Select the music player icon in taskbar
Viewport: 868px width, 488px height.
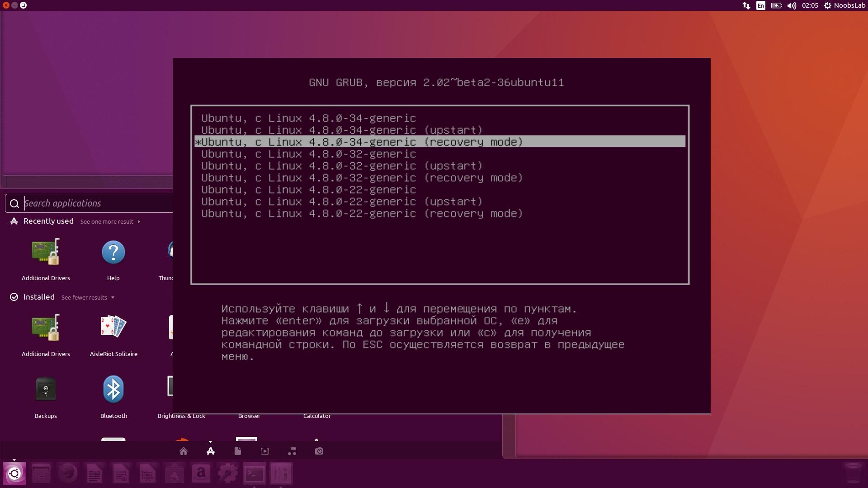292,451
